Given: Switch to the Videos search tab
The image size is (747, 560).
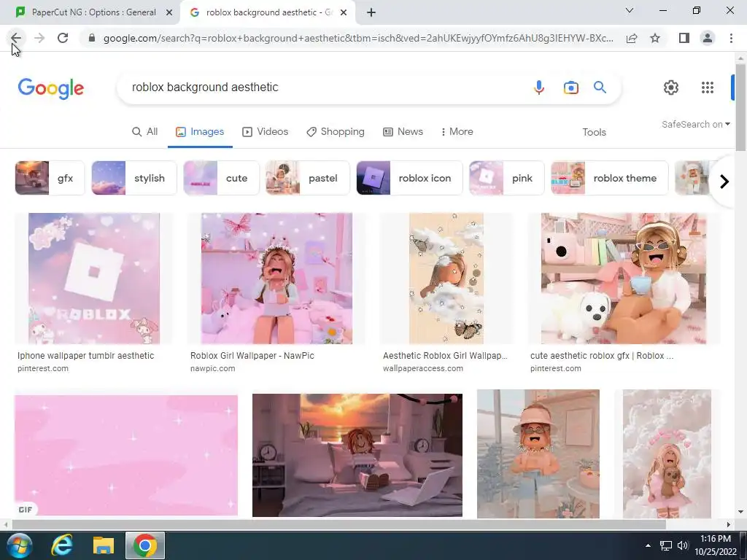Looking at the screenshot, I should coord(266,132).
